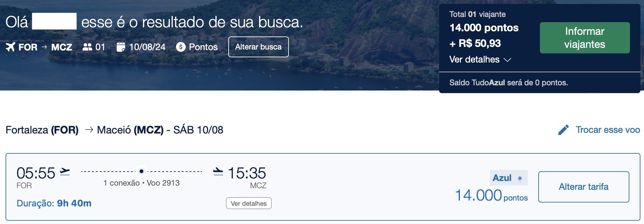Click the airplane icon next to FOR
Screen dimensions: 644x224
point(10,47)
